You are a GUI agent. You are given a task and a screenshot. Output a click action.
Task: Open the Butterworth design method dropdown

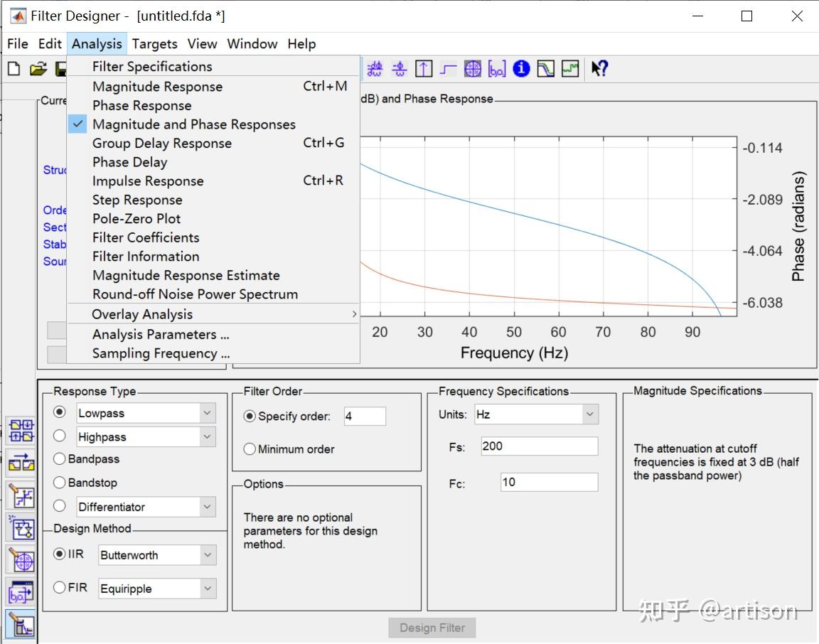point(156,554)
